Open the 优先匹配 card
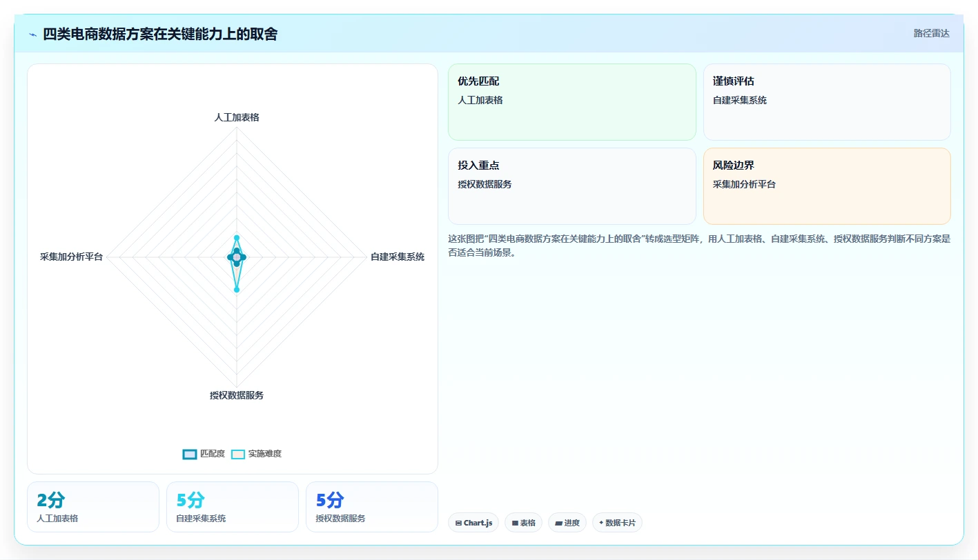The height and width of the screenshot is (560, 978). 572,102
